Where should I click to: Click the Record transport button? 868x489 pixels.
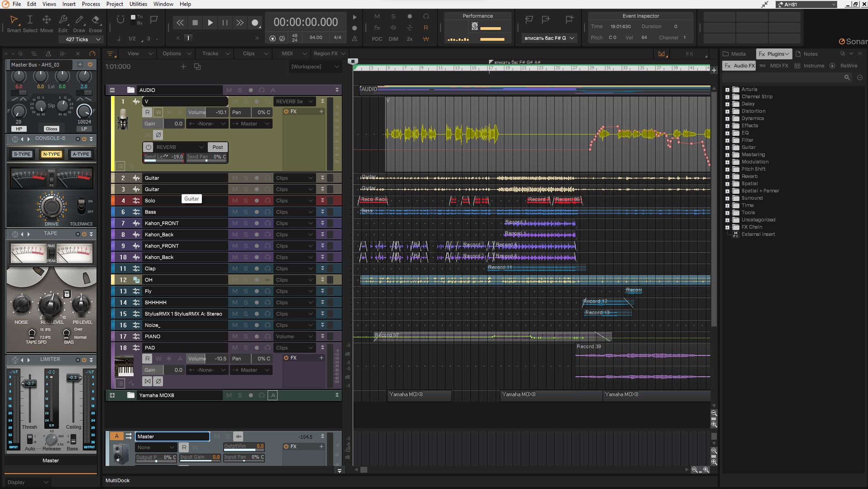tap(255, 23)
